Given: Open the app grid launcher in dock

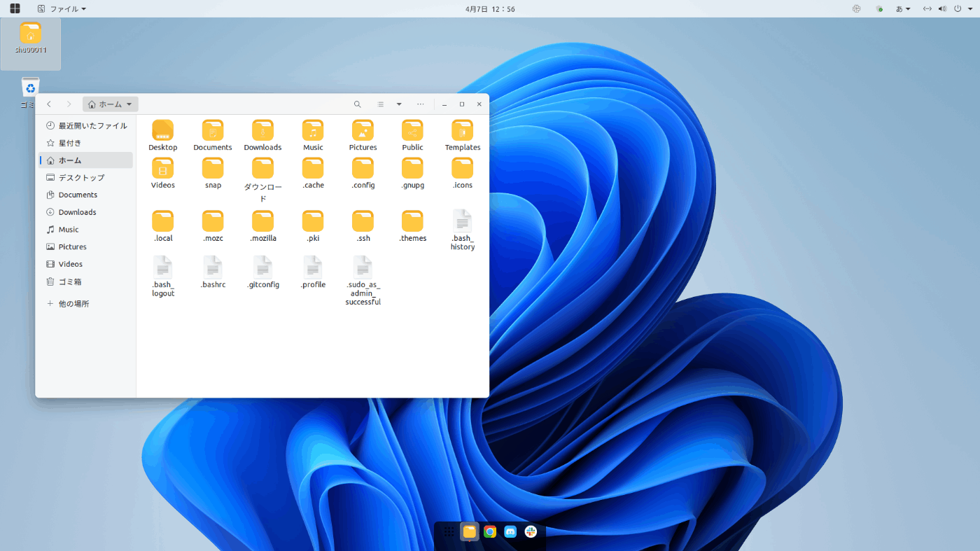Looking at the screenshot, I should pyautogui.click(x=449, y=532).
